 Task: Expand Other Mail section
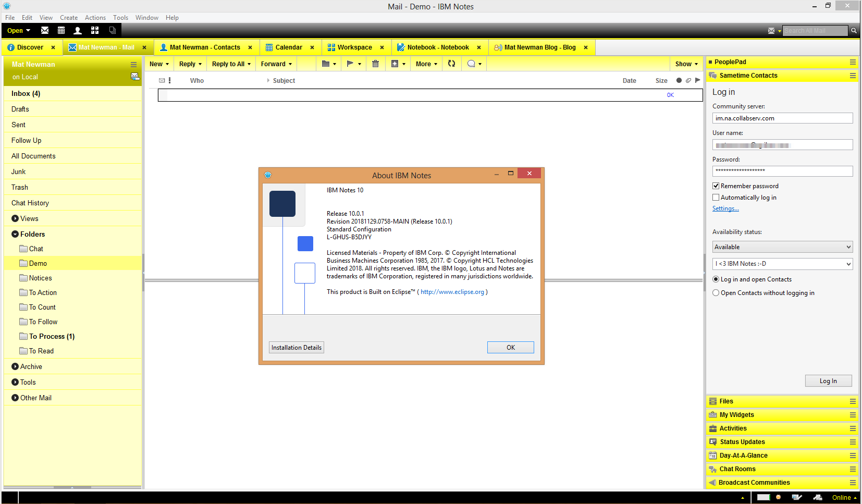point(15,398)
